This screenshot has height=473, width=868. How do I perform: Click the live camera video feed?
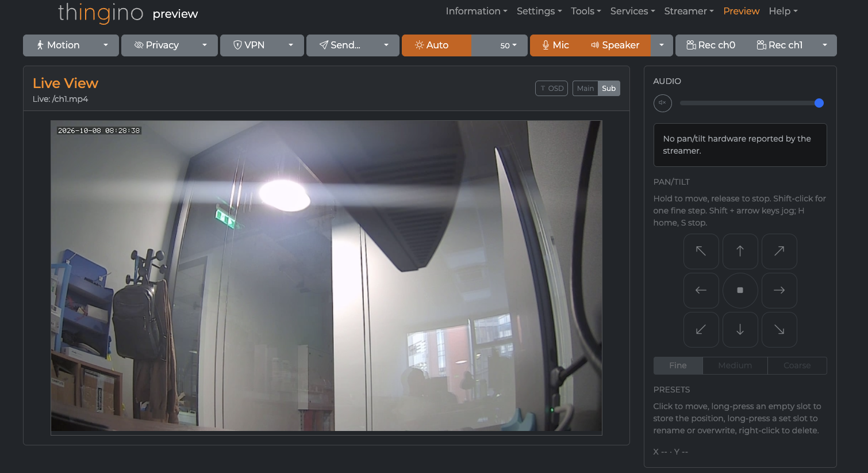pyautogui.click(x=327, y=278)
